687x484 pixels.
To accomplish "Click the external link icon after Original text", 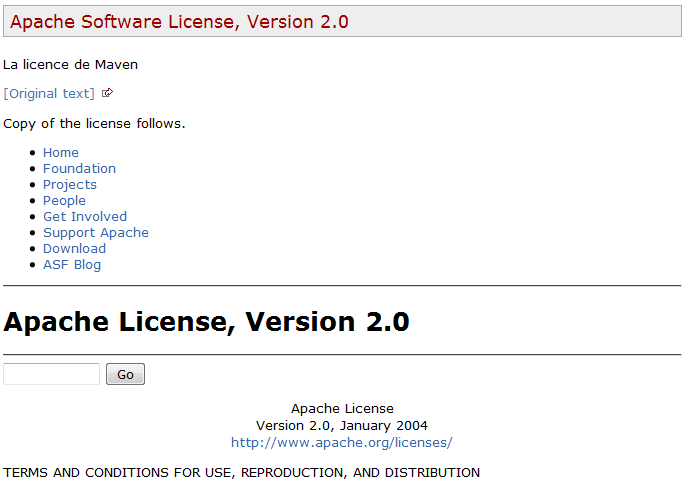I will 108,93.
